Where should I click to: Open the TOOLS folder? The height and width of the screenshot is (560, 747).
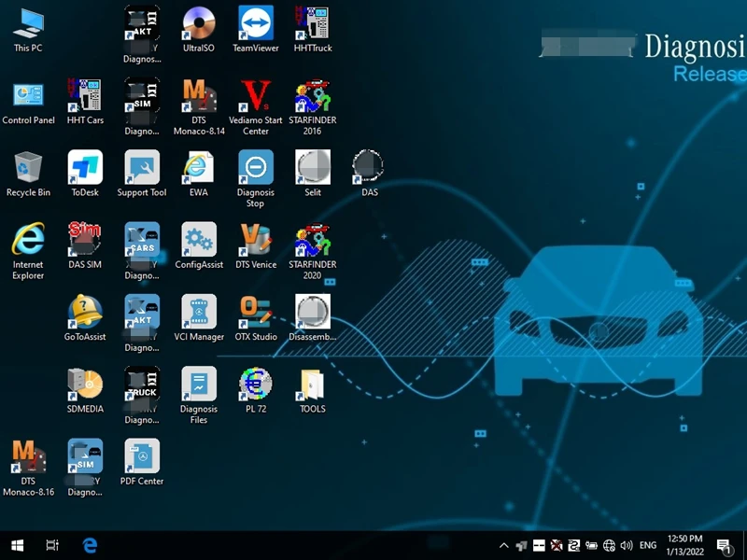pos(312,385)
